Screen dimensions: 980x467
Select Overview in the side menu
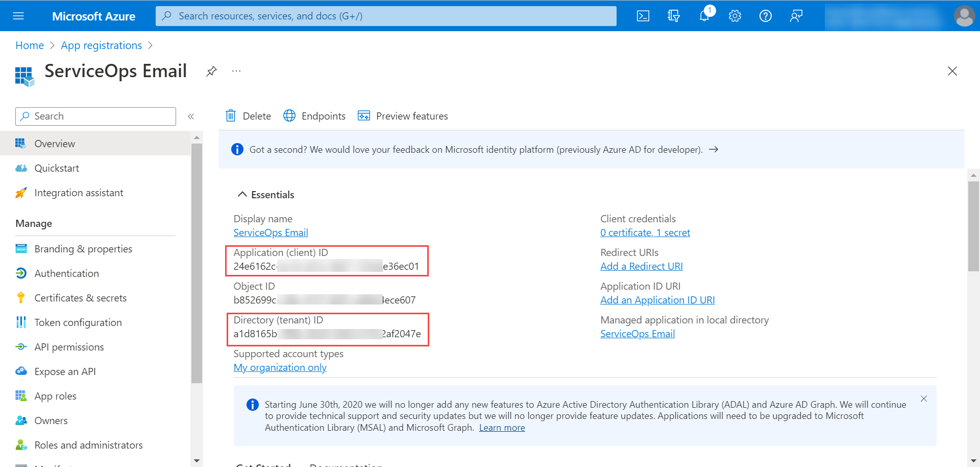tap(95, 144)
